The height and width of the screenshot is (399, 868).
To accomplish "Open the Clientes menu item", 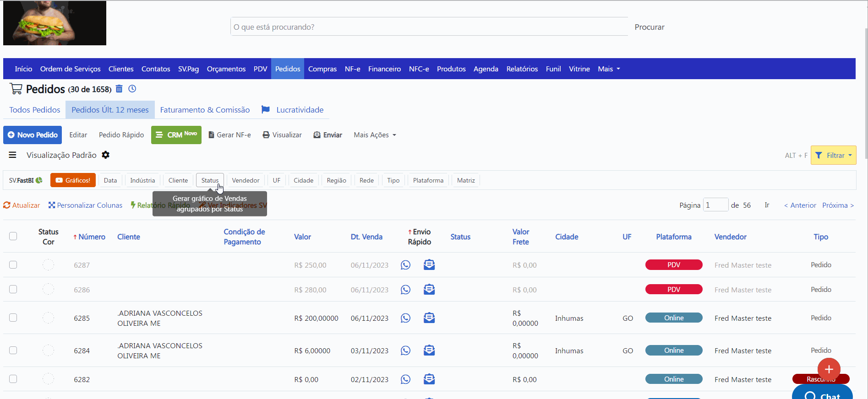I will (x=121, y=69).
